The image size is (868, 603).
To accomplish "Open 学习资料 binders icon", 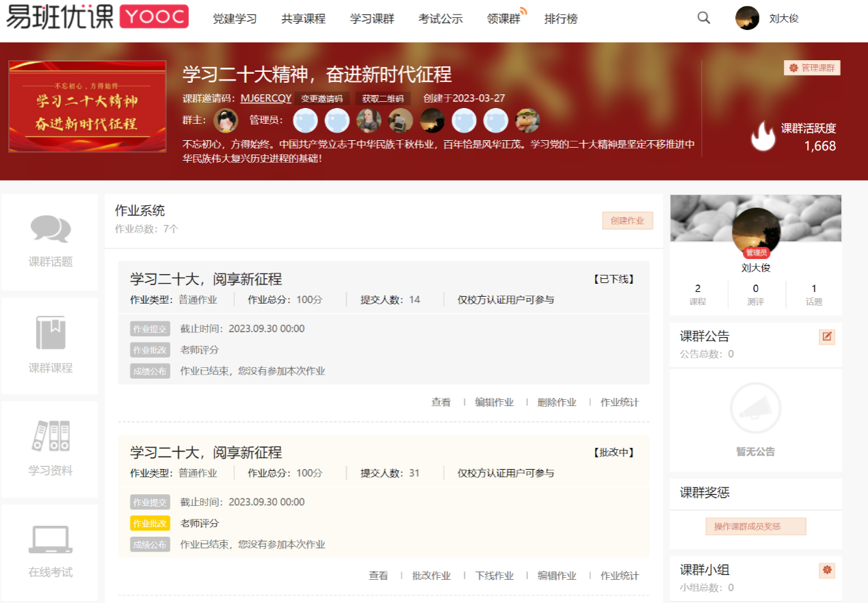I will pyautogui.click(x=51, y=435).
